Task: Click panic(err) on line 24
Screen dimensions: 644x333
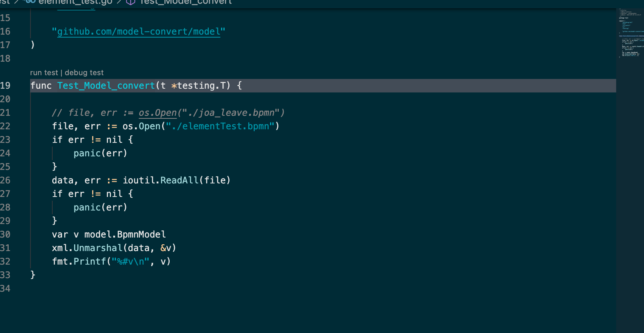Action: [100, 153]
